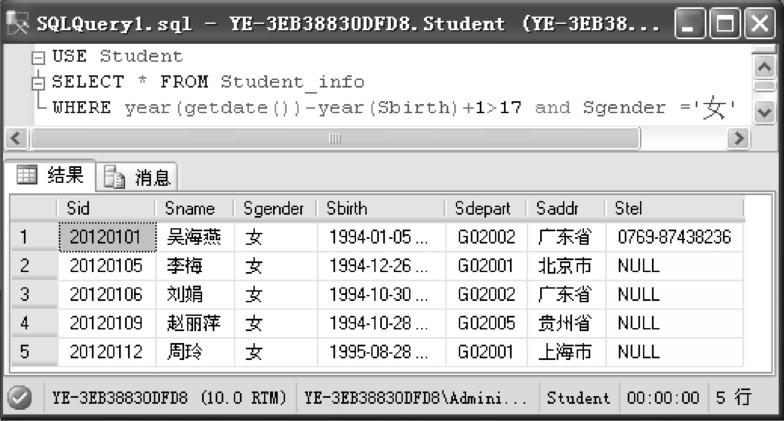784x421 pixels.
Task: Click the messages tab page icon
Action: click(x=114, y=178)
